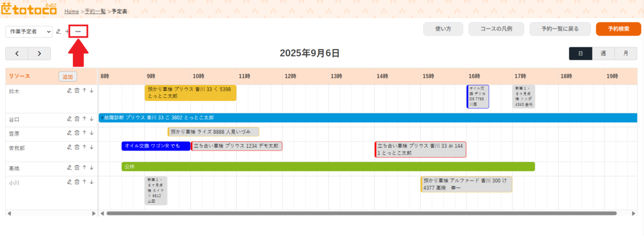Move 曽我部 resource down with arrow

(x=92, y=147)
